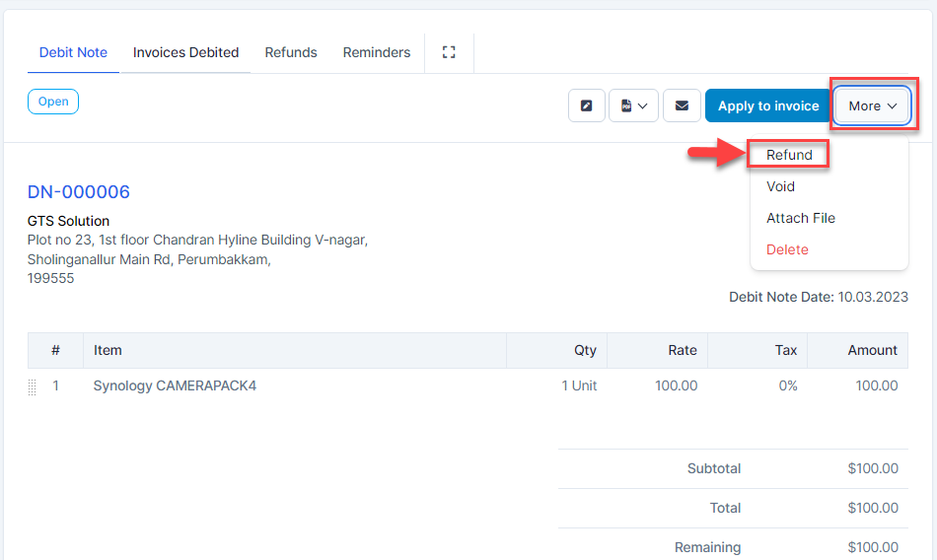Switch to the Debit Note tab

pos(73,52)
